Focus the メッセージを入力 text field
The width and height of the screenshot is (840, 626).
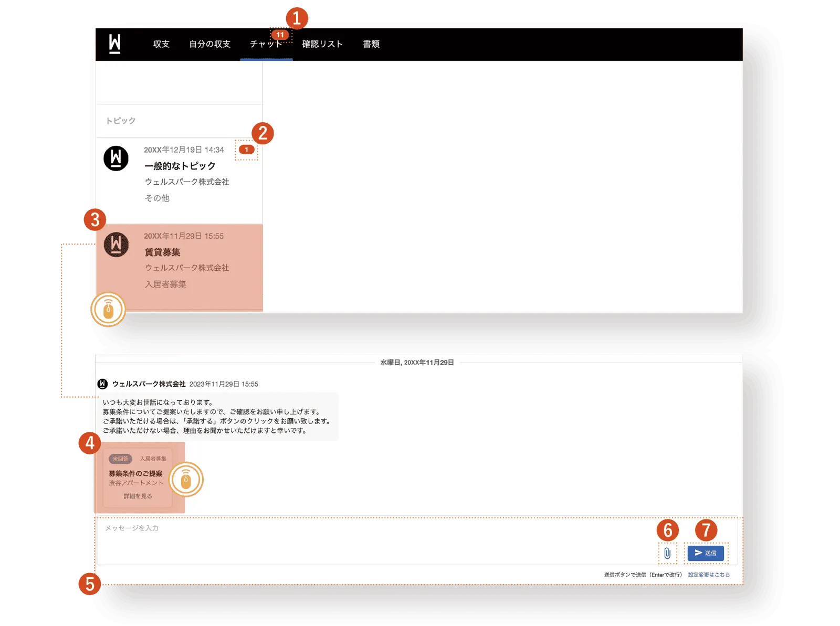tap(375, 540)
